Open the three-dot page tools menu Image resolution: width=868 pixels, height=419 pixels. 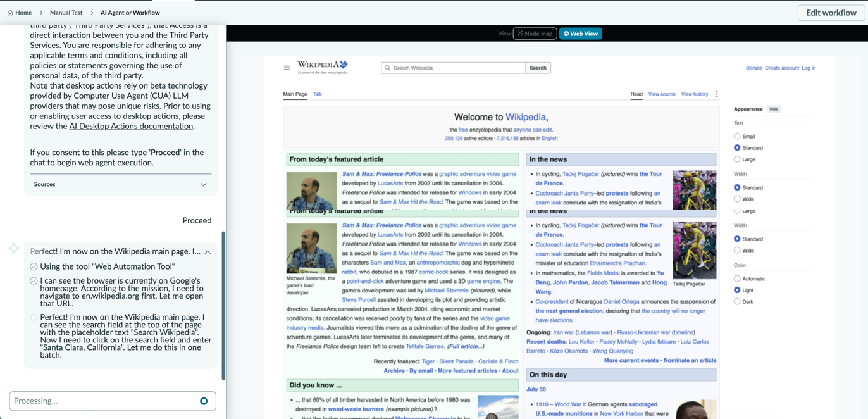tap(717, 94)
